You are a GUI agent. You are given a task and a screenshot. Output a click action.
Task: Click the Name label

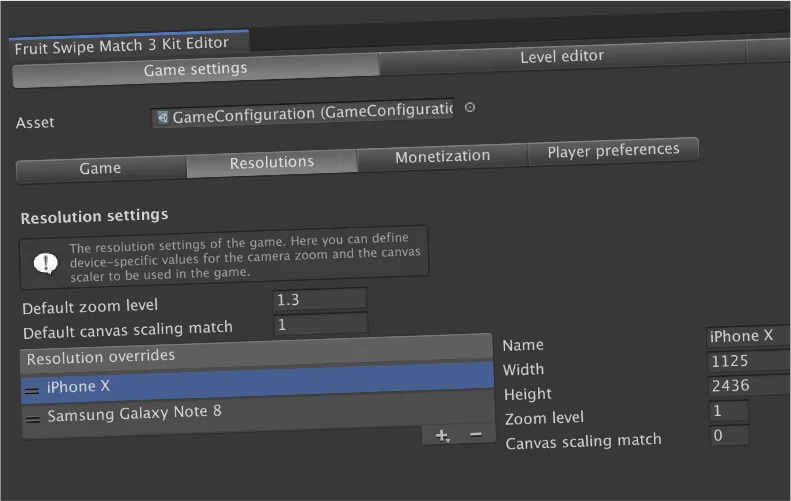pos(523,345)
